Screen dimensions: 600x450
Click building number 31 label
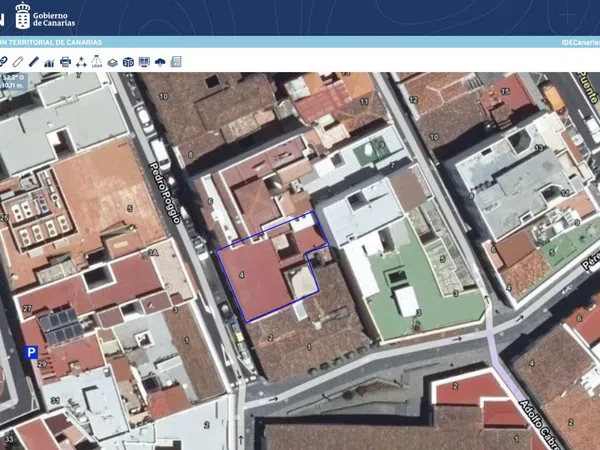[55, 401]
